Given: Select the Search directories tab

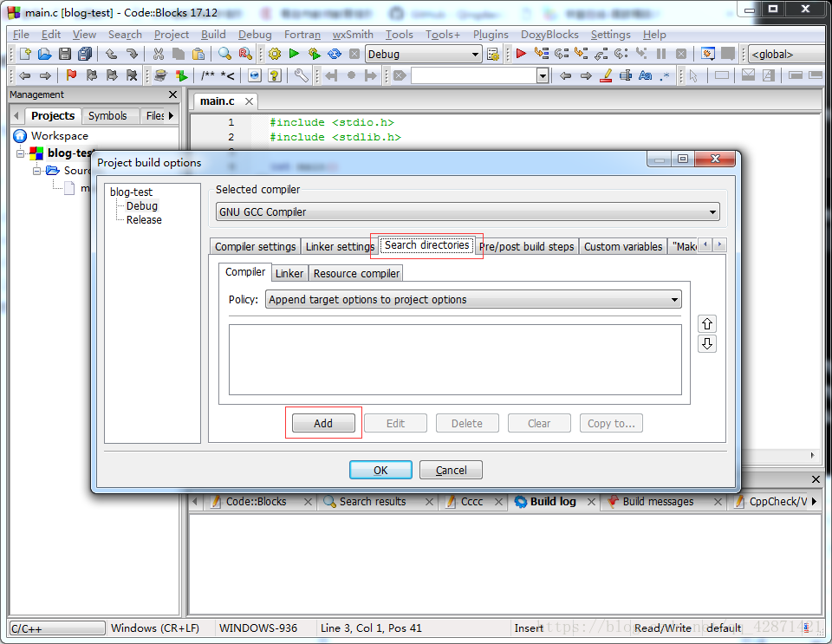Looking at the screenshot, I should coord(426,245).
